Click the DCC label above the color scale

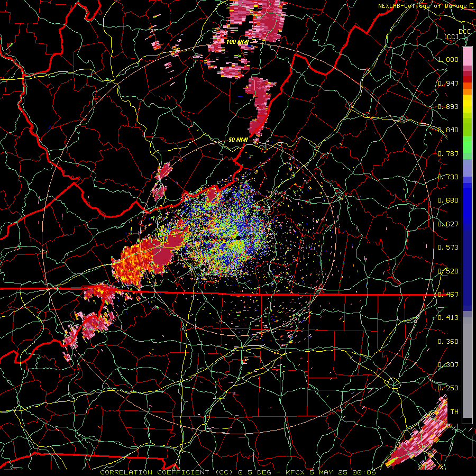coord(465,32)
